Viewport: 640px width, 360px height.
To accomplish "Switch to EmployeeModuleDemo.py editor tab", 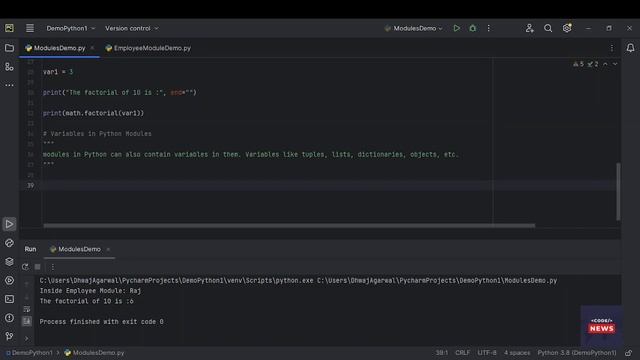I will [149, 48].
